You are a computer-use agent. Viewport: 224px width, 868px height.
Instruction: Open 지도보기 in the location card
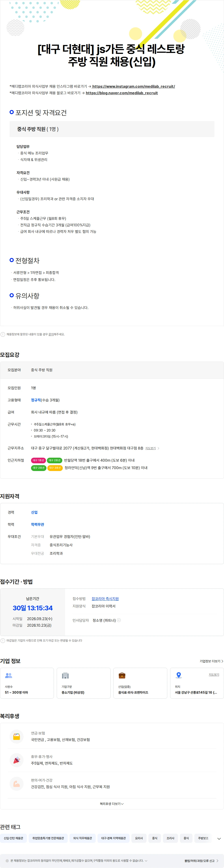pos(214,675)
